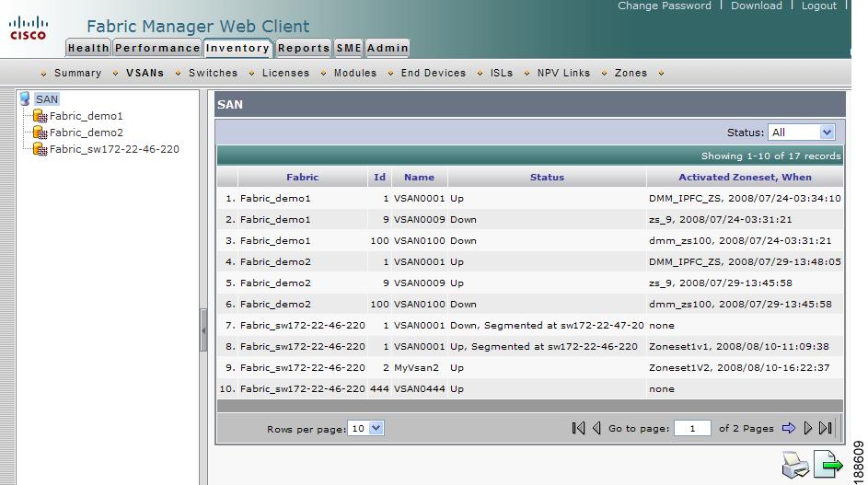Click the Go to page input field
The width and height of the screenshot is (868, 485).
[x=692, y=428]
